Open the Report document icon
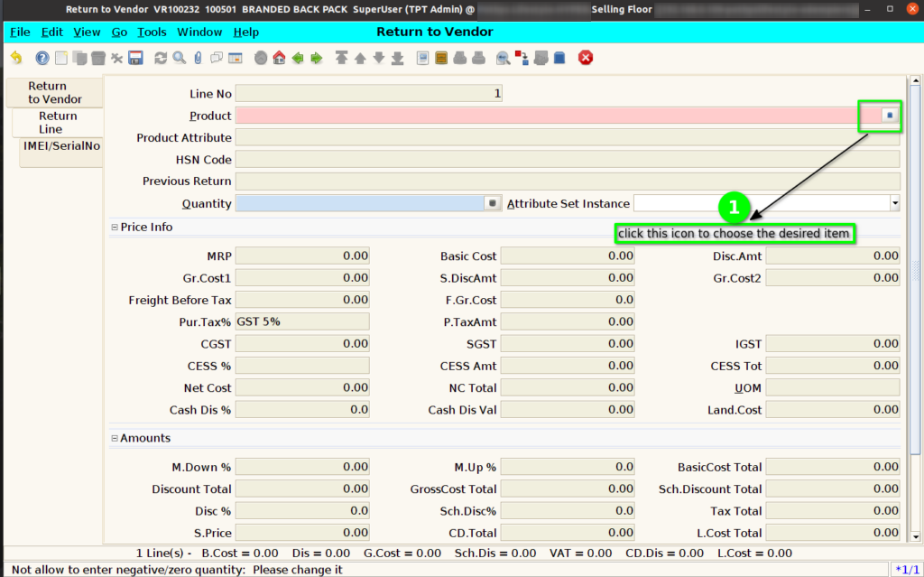Screen dimensions: 924x577 point(422,58)
